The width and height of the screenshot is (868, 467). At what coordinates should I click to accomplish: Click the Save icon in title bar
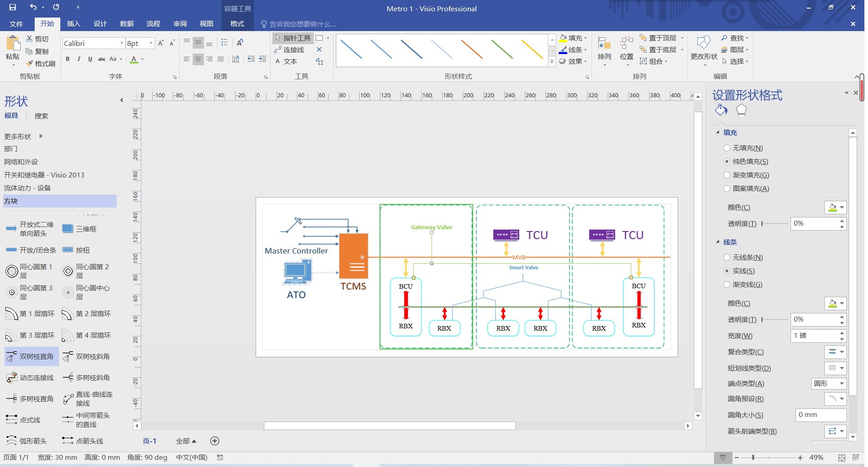[13, 7]
